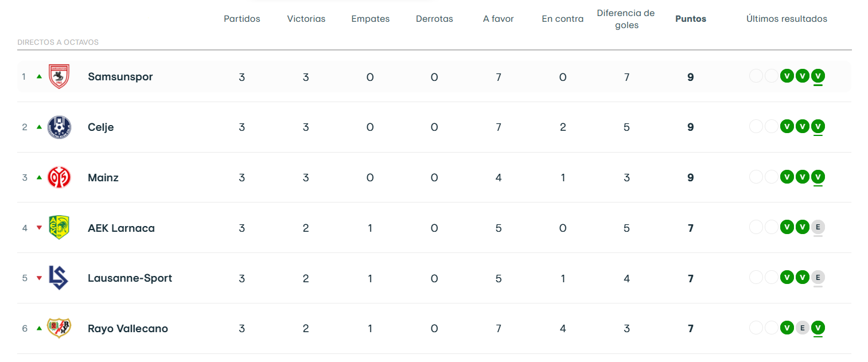
Task: Click Rayo Vallecano's middle draw badge
Action: 803,328
